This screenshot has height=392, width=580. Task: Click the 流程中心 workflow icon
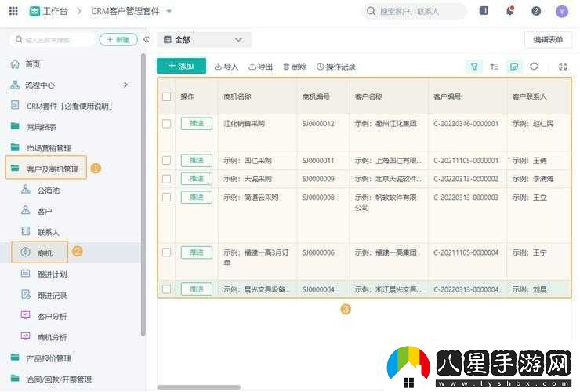pyautogui.click(x=15, y=85)
